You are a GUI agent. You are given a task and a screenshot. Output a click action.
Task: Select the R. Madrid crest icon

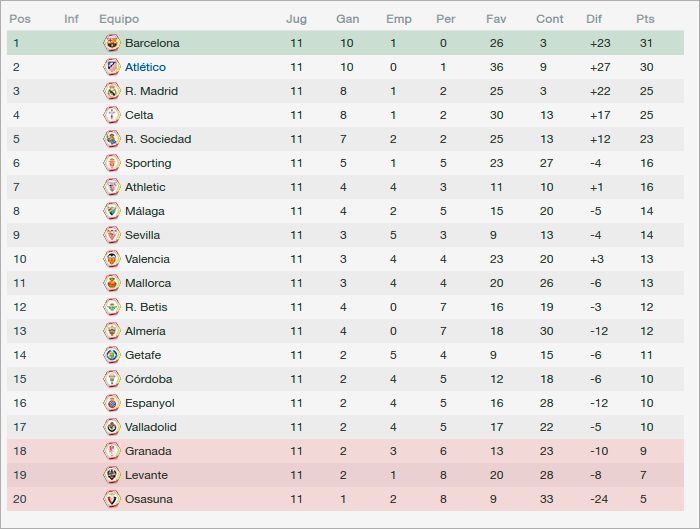click(x=112, y=91)
